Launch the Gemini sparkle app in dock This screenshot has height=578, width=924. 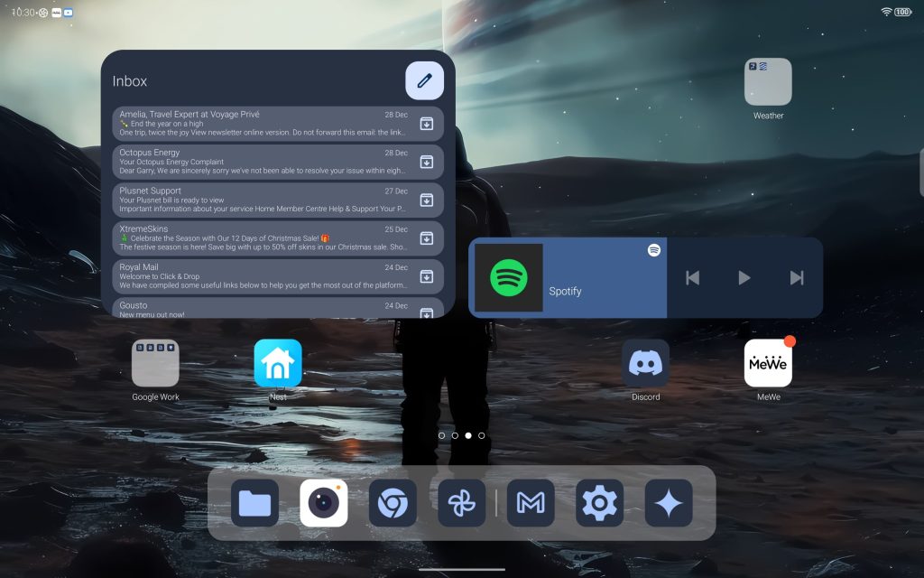[669, 503]
